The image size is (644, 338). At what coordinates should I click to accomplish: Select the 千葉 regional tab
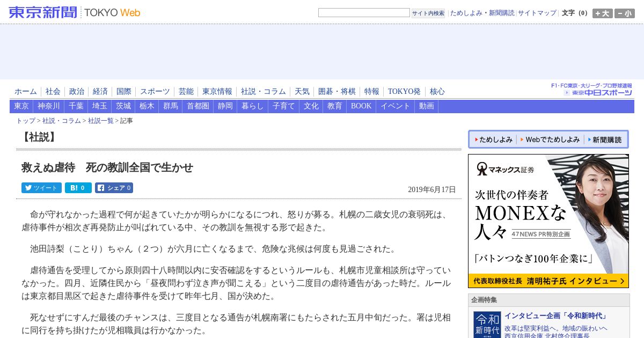click(x=76, y=106)
